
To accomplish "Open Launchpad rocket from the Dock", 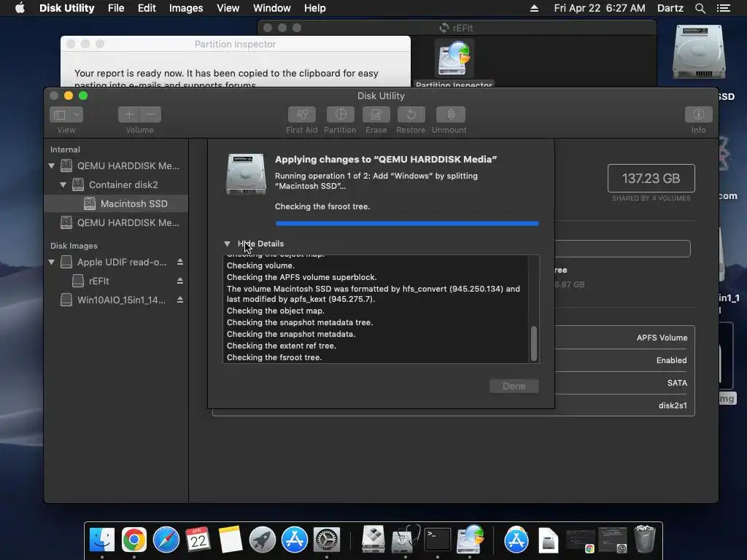I will point(263,540).
